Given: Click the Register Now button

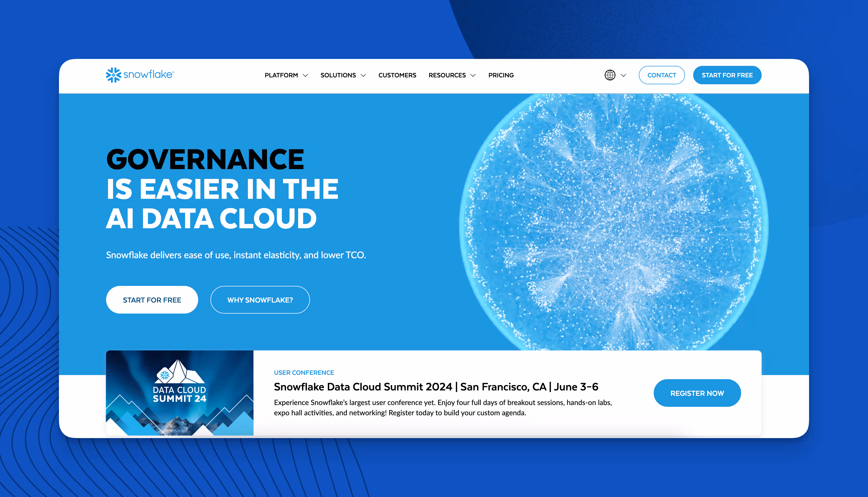Looking at the screenshot, I should [697, 393].
